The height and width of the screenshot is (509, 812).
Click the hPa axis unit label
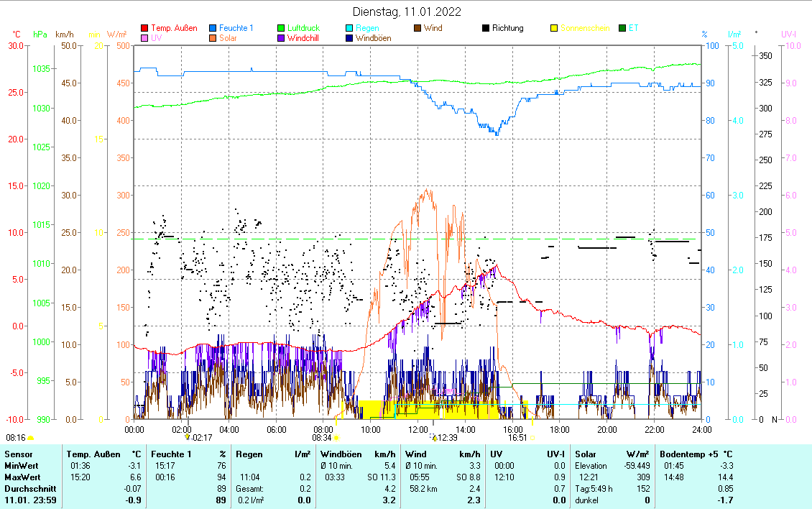[40, 35]
